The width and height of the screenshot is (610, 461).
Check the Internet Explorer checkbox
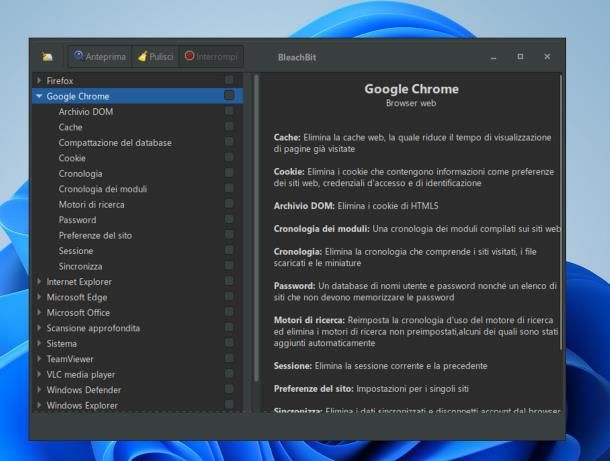coord(229,281)
